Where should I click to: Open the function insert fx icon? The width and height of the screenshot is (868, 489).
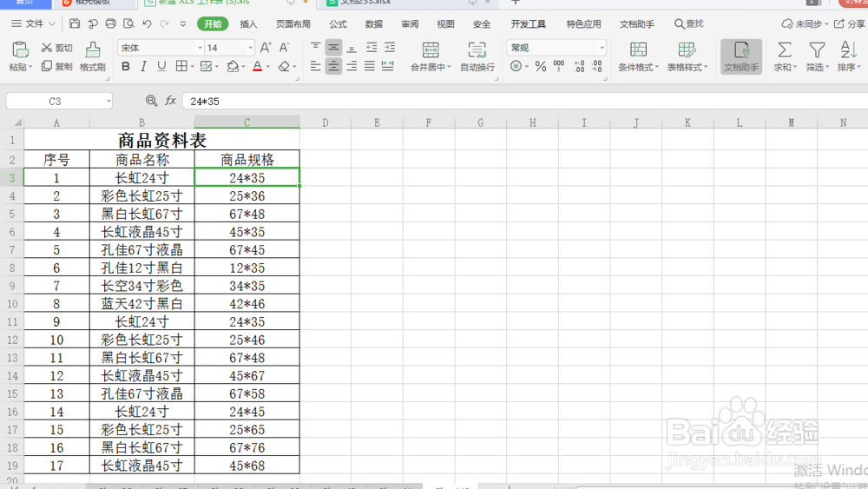[x=170, y=100]
